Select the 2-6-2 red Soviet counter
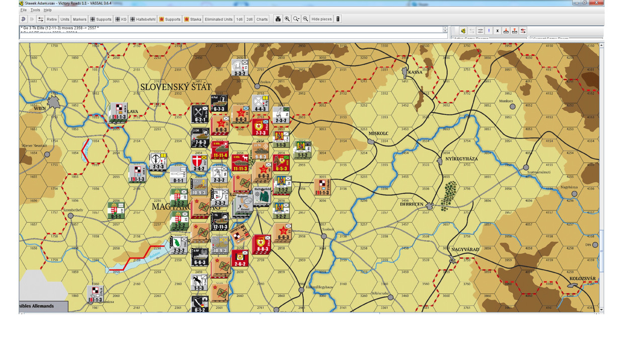This screenshot has height=349, width=644. click(x=239, y=258)
